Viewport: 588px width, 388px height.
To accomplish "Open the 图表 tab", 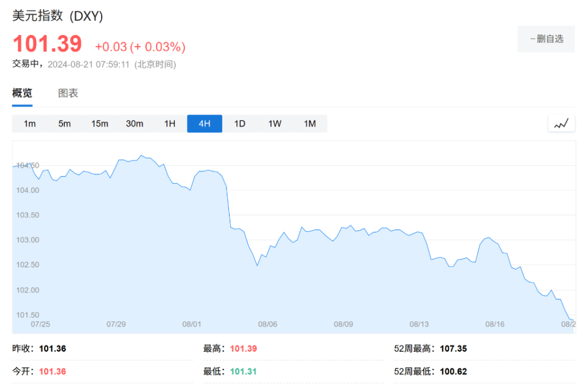I will click(x=68, y=94).
